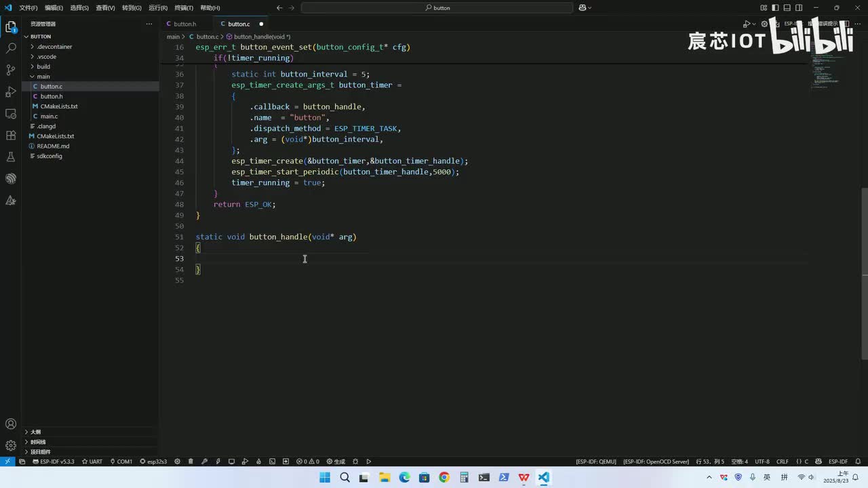Click the COM1 port selector in status bar
This screenshot has height=488, width=868.
click(121, 462)
